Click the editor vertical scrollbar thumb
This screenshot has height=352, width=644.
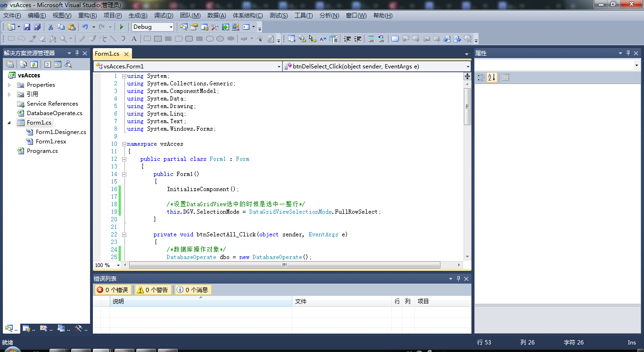(467, 107)
